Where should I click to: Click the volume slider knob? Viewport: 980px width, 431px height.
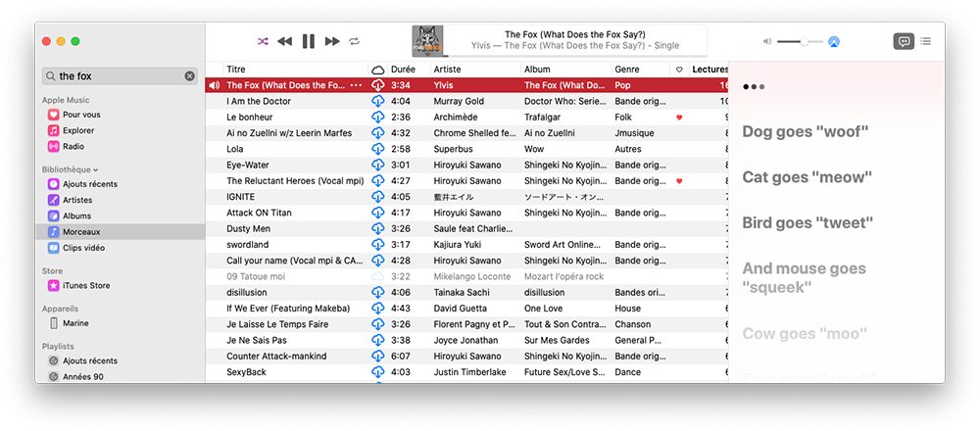805,42
